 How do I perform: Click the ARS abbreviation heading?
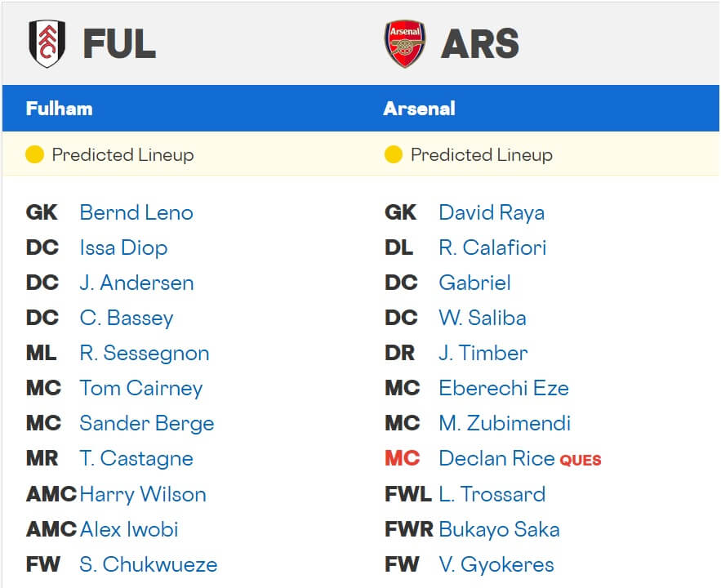tap(480, 44)
